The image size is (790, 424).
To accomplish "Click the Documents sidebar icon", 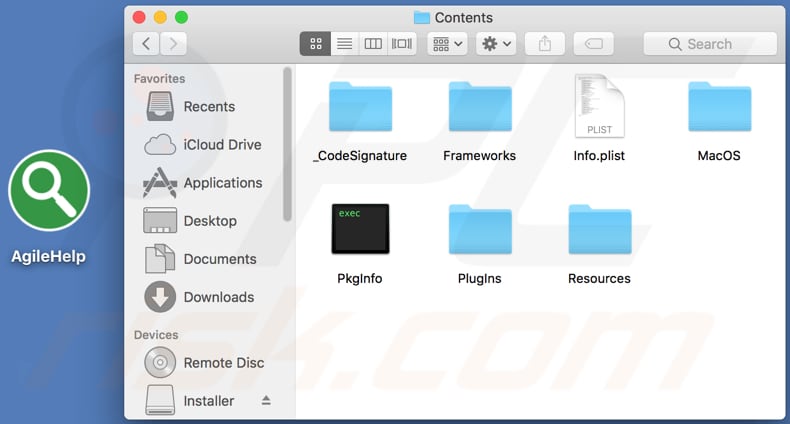I will (160, 259).
